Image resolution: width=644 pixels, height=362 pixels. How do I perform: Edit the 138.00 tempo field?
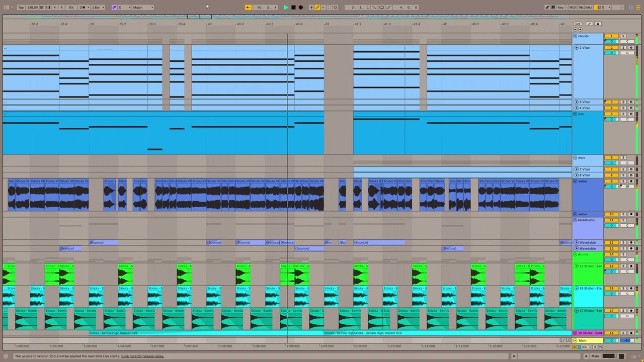click(x=32, y=8)
